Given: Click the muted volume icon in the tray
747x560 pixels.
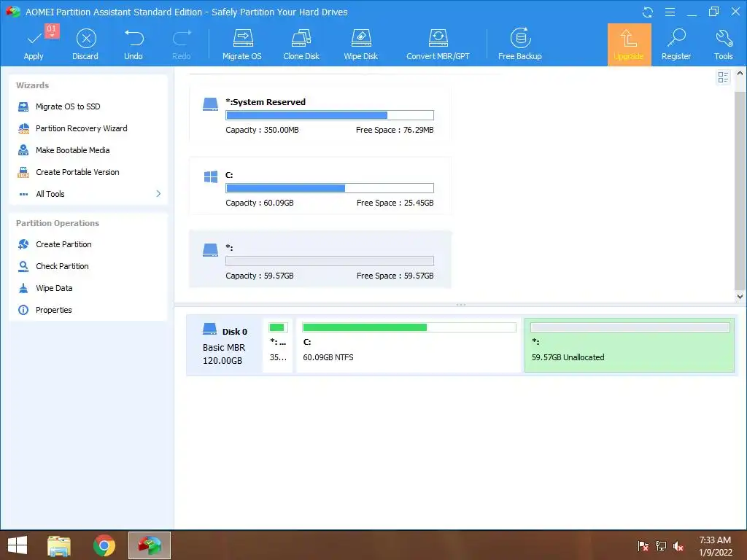Looking at the screenshot, I should coord(678,546).
